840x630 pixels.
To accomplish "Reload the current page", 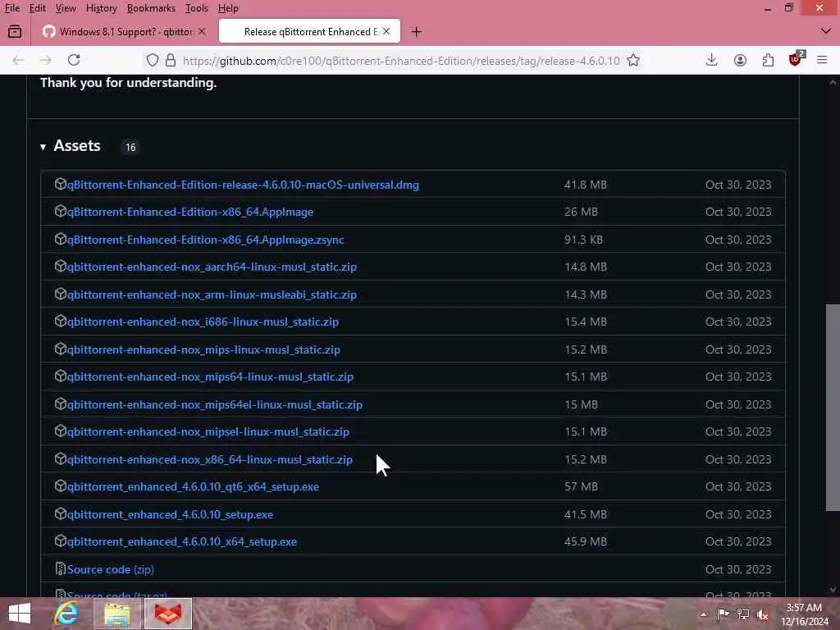I will pyautogui.click(x=74, y=60).
